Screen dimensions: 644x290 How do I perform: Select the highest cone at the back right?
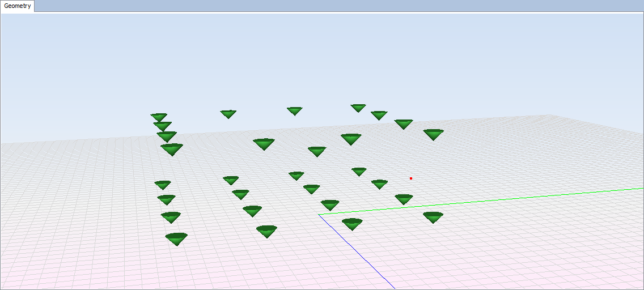click(358, 108)
